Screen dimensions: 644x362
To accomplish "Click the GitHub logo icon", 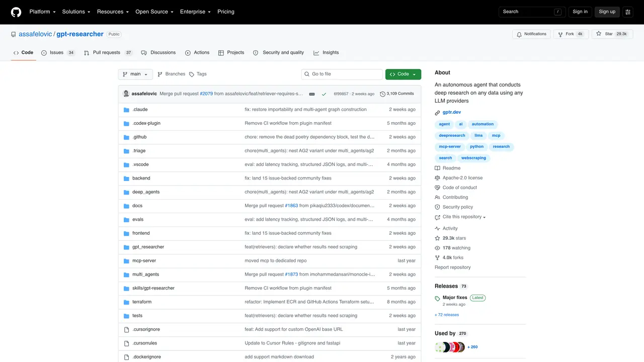I will 16,12.
